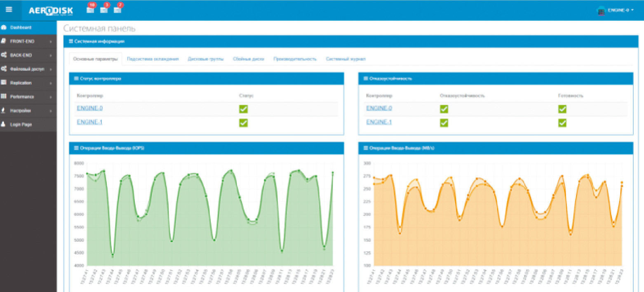Open the notification icon with badge 10
The image size is (644, 292).
coord(90,10)
